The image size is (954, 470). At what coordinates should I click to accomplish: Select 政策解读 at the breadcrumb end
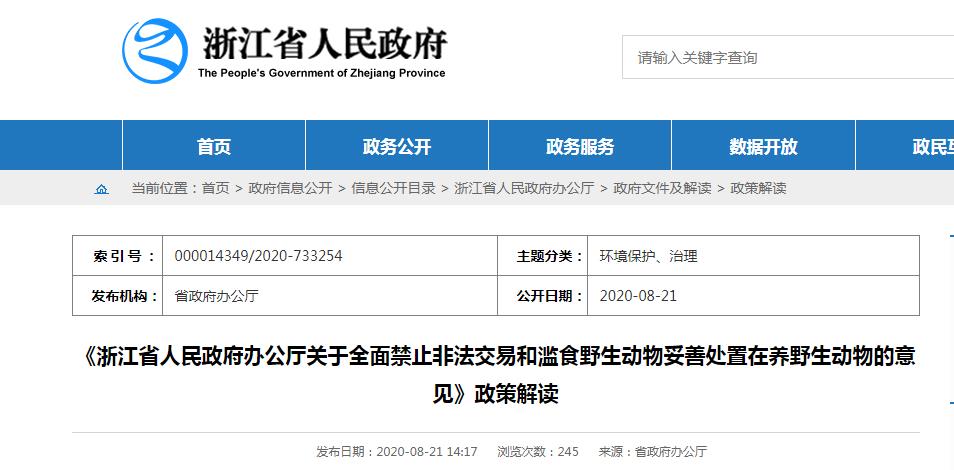pyautogui.click(x=758, y=188)
